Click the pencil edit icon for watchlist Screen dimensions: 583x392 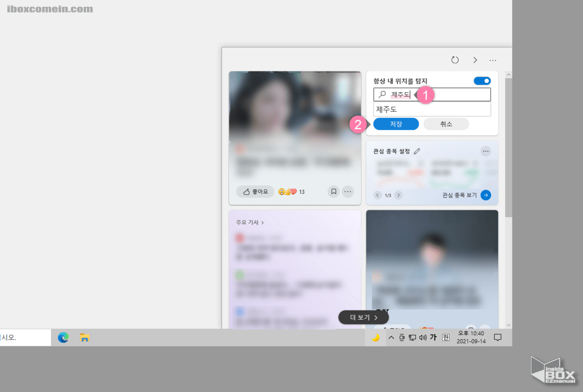[417, 151]
